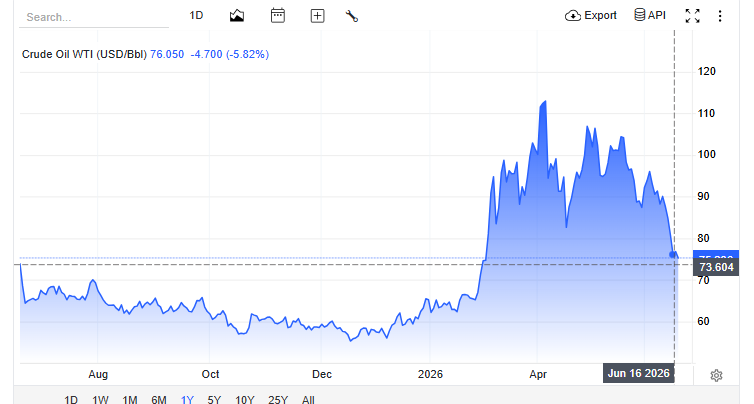Open the calendar date range picker
754x404 pixels.
point(277,16)
